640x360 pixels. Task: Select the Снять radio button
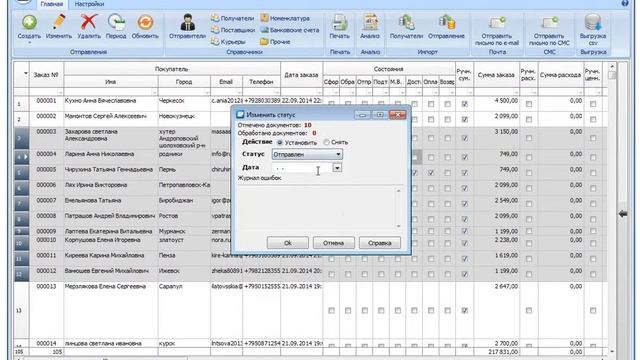click(x=326, y=142)
